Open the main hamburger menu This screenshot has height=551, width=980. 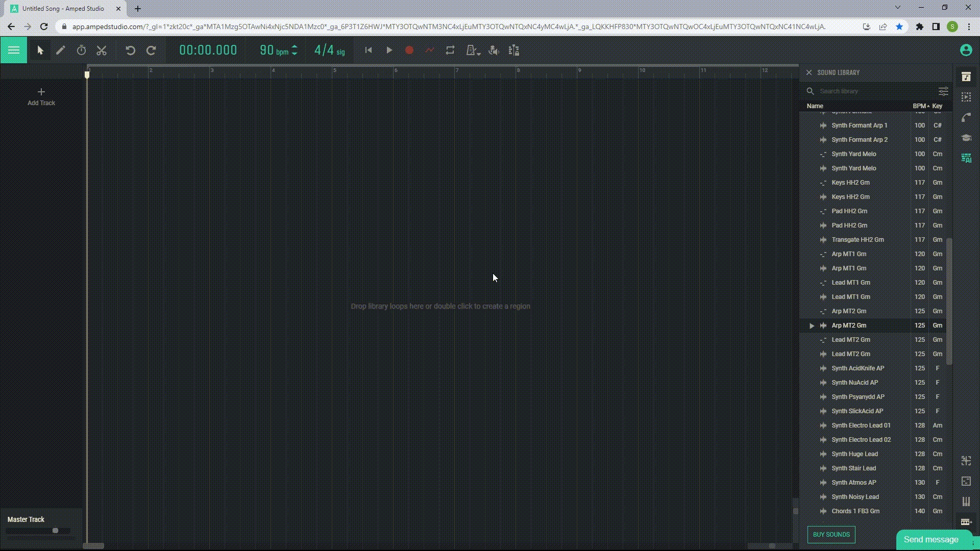[14, 50]
